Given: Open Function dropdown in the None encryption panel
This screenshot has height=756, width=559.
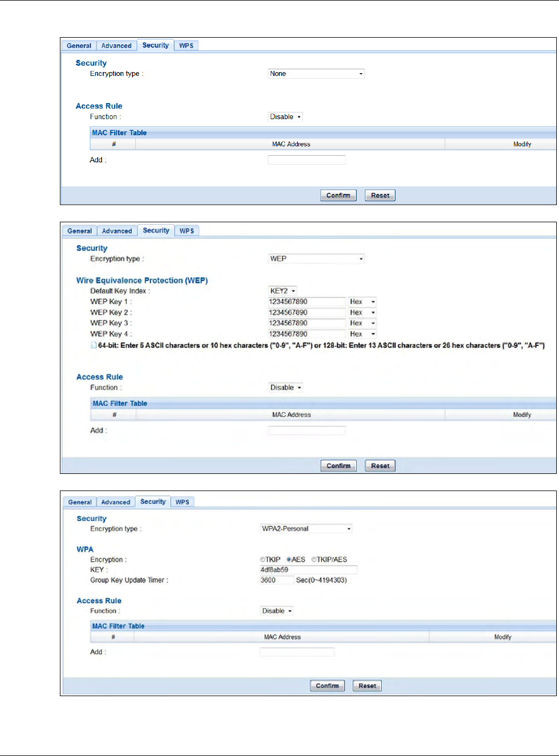Looking at the screenshot, I should 286,117.
